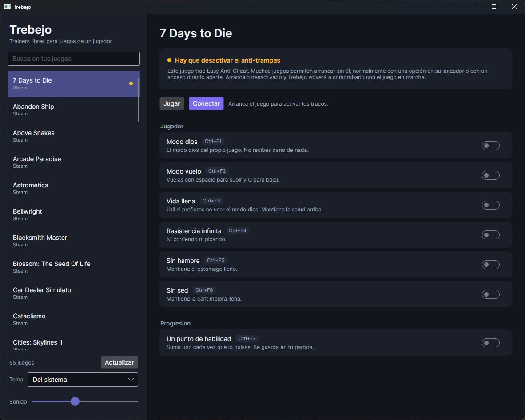This screenshot has width=525, height=420.
Task: Click the Ctrl+F5 hotkey badge
Action: point(215,260)
